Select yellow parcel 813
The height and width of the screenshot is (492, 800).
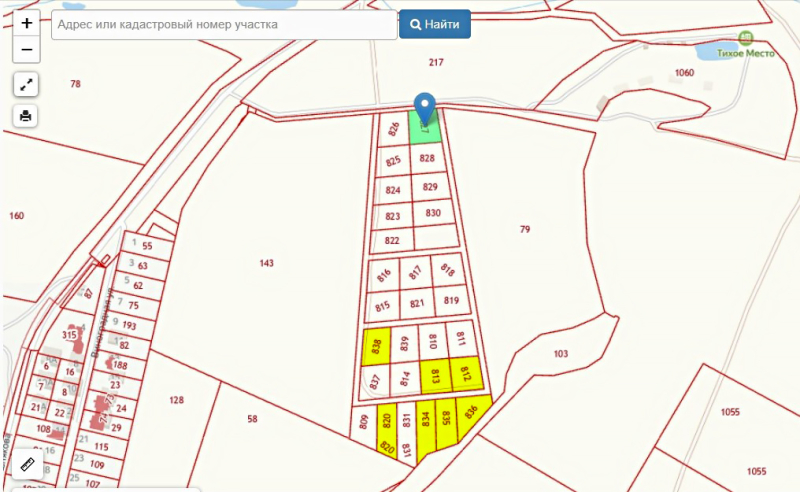click(436, 377)
